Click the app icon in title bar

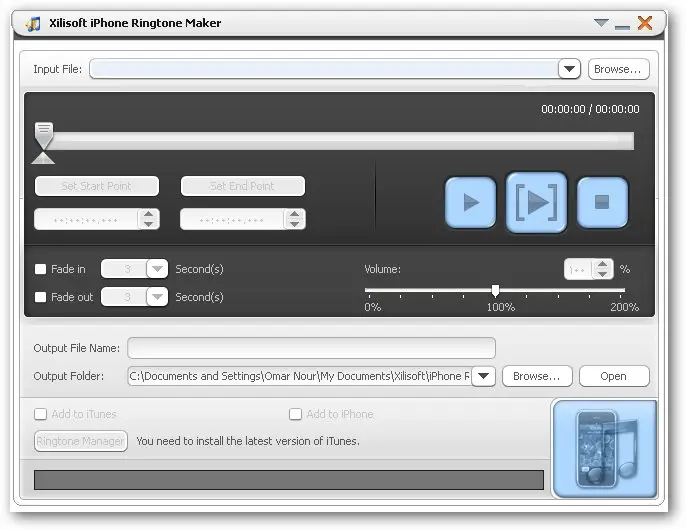[x=33, y=24]
